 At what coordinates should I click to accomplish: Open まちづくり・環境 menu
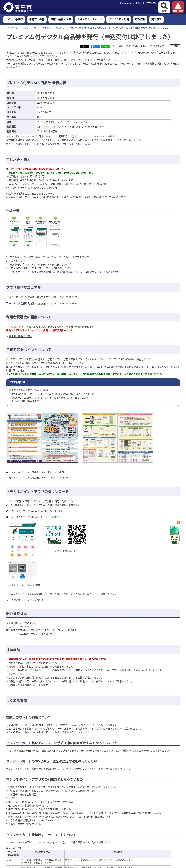coord(119,19)
